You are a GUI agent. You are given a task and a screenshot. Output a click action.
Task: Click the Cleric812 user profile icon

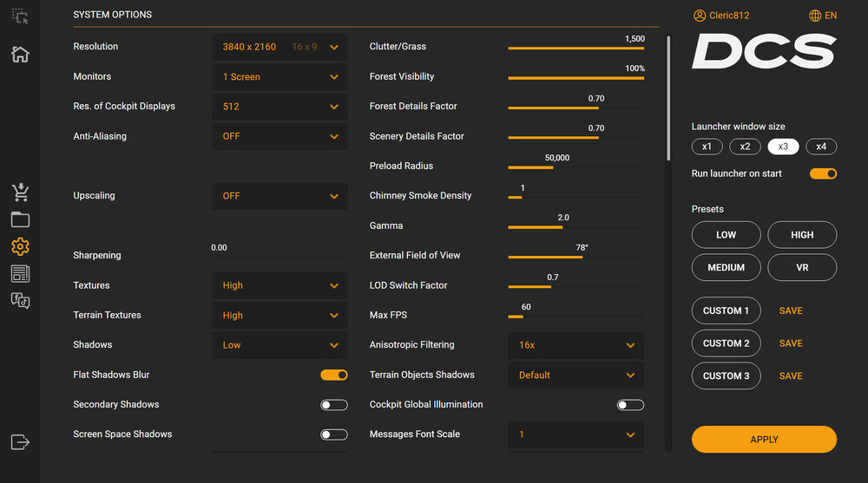[x=700, y=16]
